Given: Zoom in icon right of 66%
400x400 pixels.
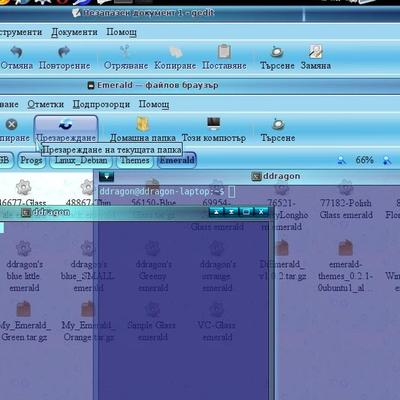Looking at the screenshot, I should click(387, 160).
